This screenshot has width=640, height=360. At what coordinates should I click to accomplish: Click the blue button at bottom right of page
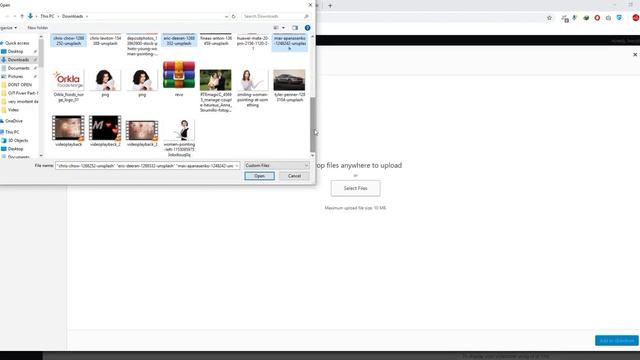[616, 340]
